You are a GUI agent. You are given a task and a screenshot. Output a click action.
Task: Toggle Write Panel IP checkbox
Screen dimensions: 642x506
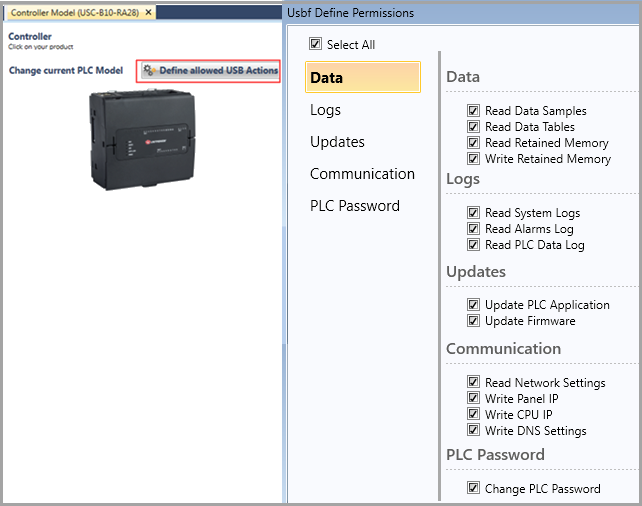click(x=473, y=399)
